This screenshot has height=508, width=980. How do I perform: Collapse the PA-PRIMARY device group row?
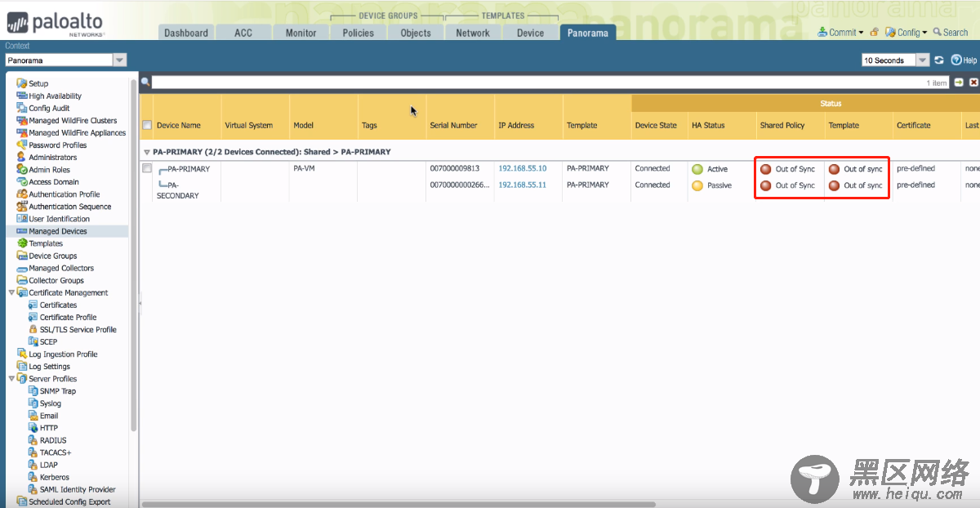pyautogui.click(x=147, y=152)
